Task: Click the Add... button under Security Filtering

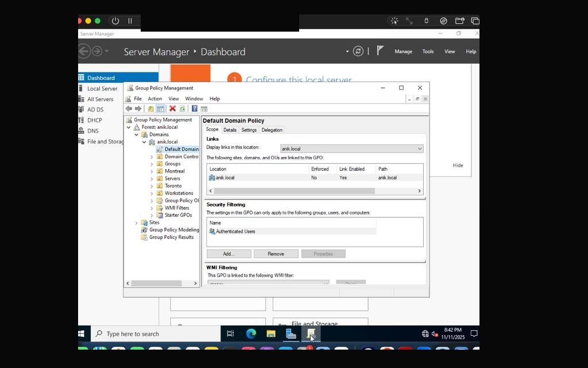Action: (229, 254)
